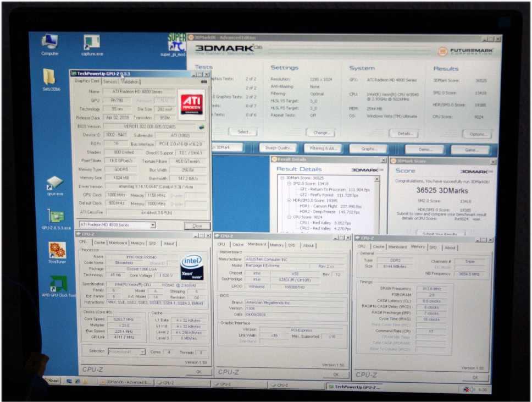
Task: Click the DRAM Frequency value in CPU-Z
Action: pos(431,289)
